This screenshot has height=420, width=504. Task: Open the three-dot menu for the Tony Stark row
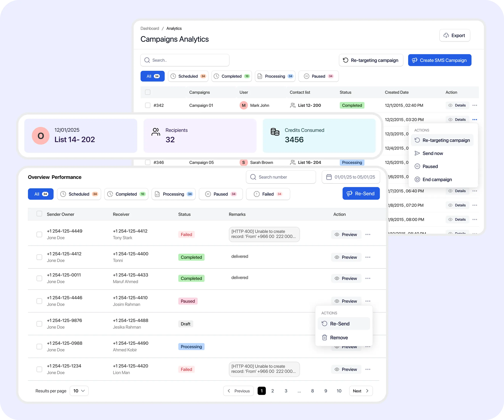pyautogui.click(x=368, y=234)
